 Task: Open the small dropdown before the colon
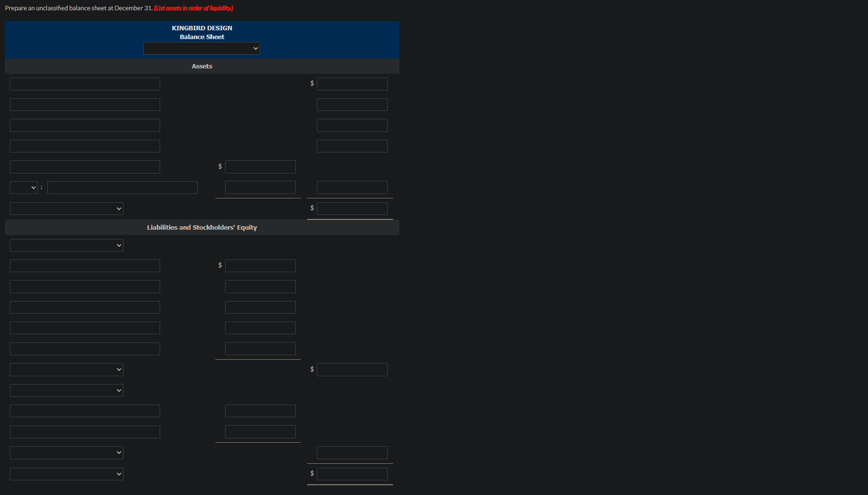(x=24, y=188)
